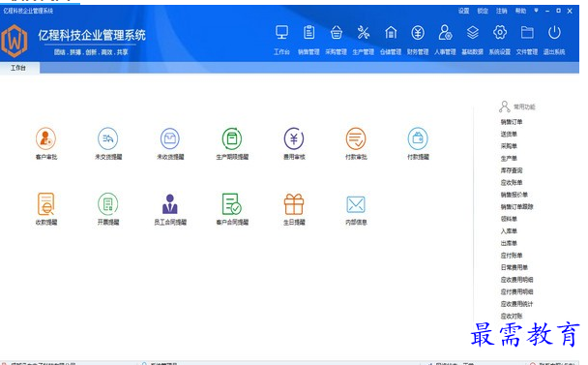Open 基础数据 layers icon
Viewport: 588px width, 365px height.
tap(473, 33)
